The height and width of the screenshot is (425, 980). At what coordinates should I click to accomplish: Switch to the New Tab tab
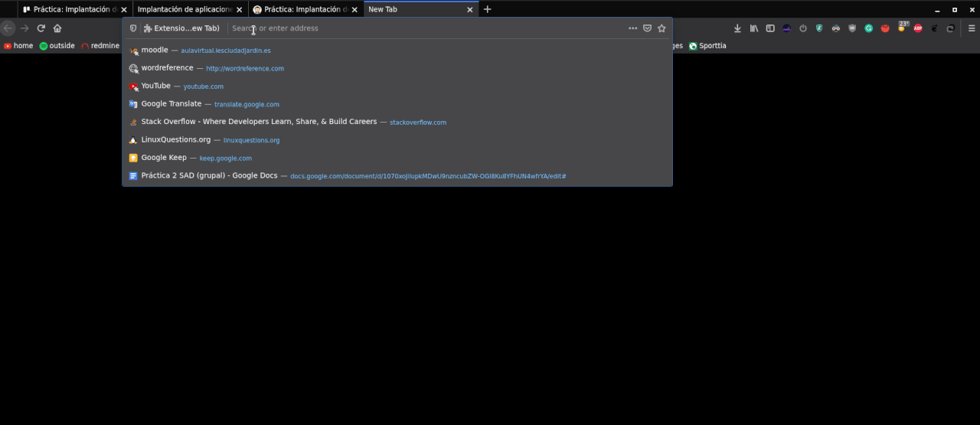click(421, 9)
